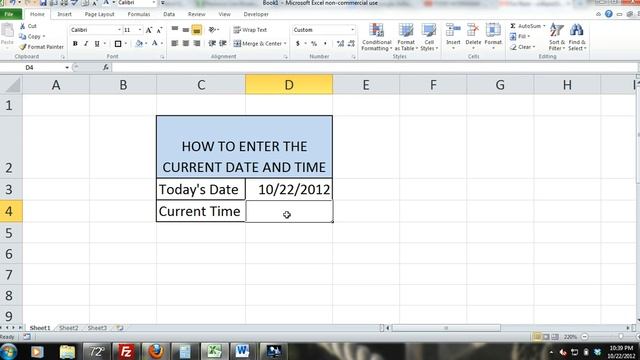
Task: Open Format as Table gallery
Action: point(406,37)
